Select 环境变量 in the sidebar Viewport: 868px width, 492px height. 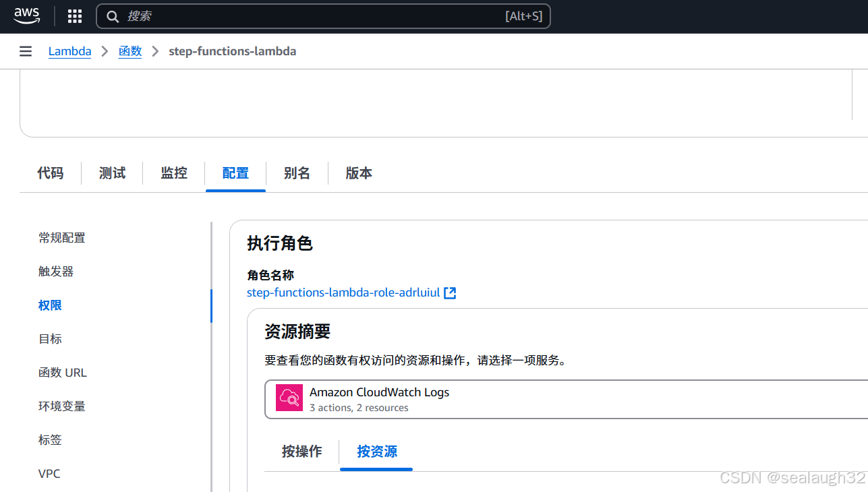click(x=62, y=406)
